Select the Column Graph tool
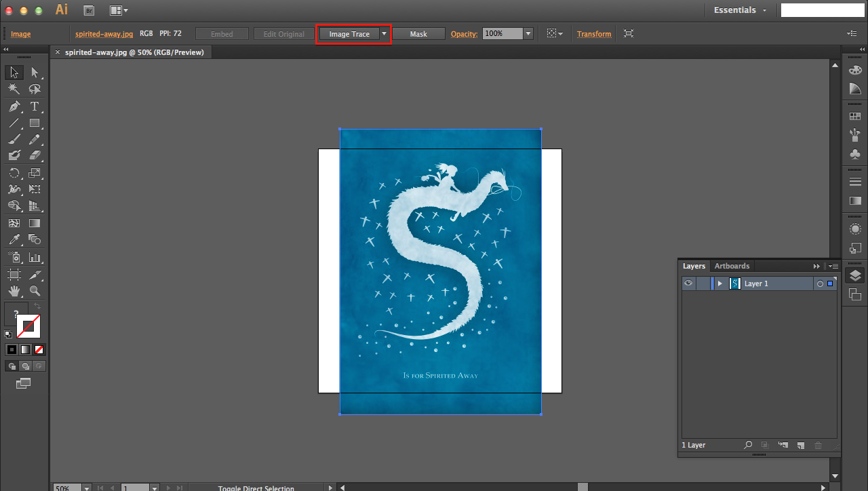Viewport: 868px width, 491px height. (x=35, y=257)
